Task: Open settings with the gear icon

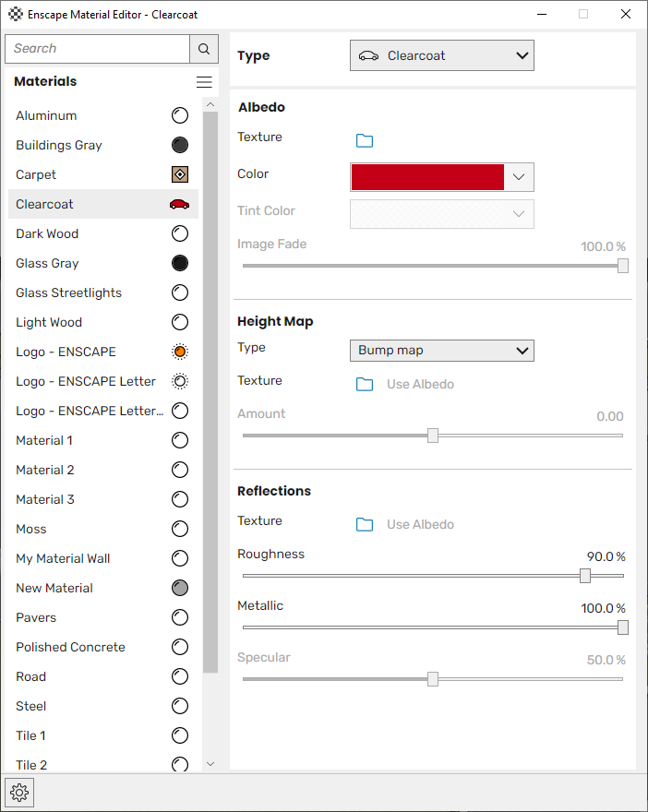Action: click(19, 792)
